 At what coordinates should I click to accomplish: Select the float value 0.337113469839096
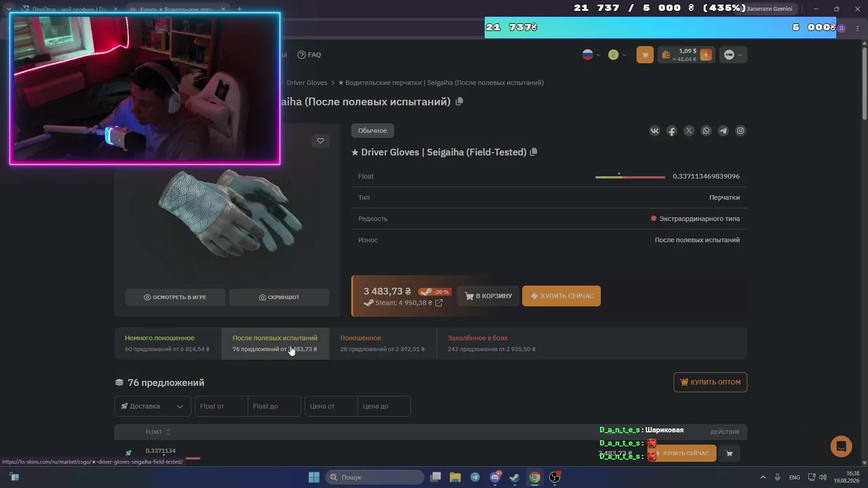(x=706, y=176)
